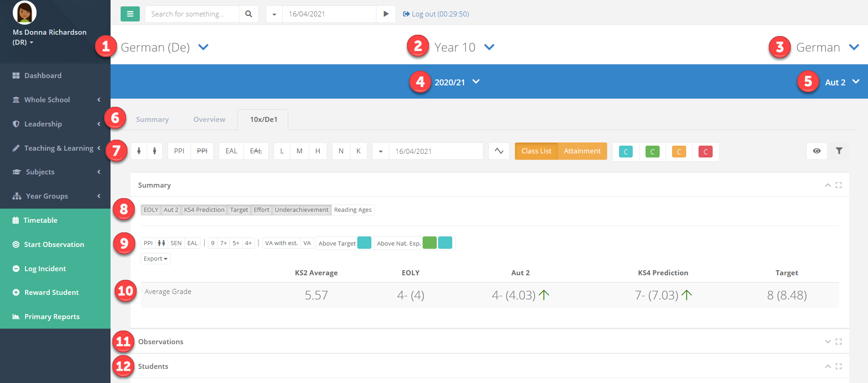This screenshot has height=383, width=868.
Task: Select the EOLY summary tab
Action: coord(151,210)
